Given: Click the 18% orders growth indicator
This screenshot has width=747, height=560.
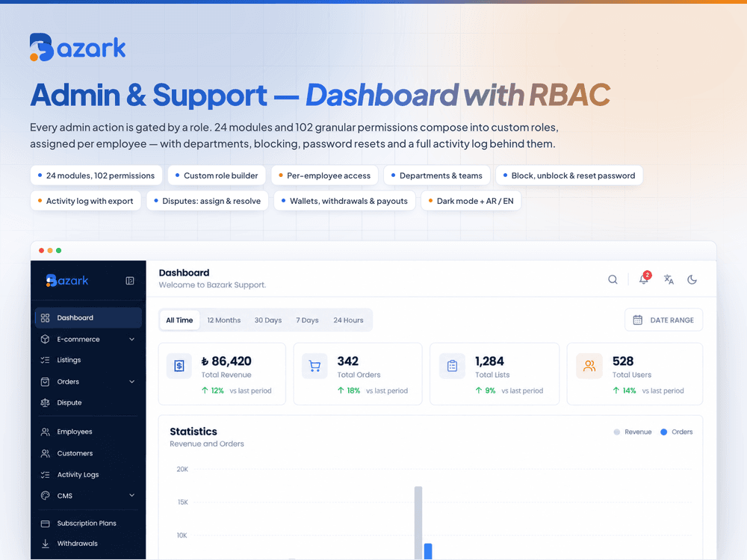Looking at the screenshot, I should (x=348, y=391).
